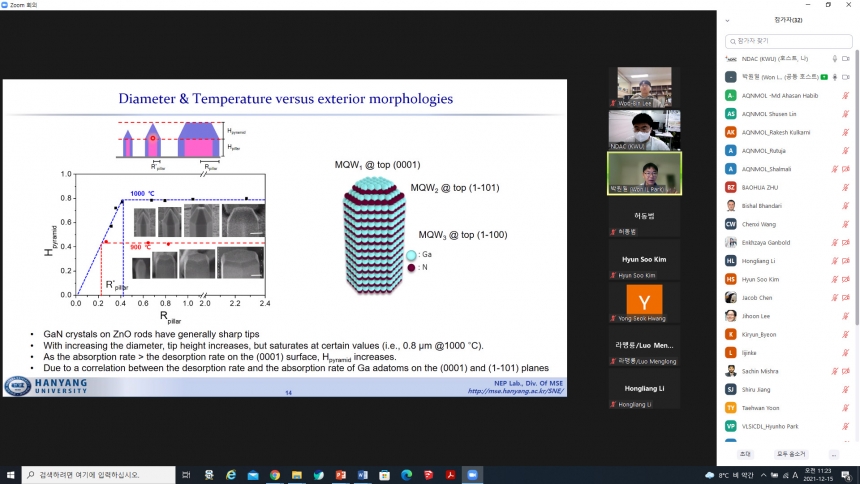The width and height of the screenshot is (860, 484).
Task: Collapse the participants panel chevron
Action: click(x=727, y=20)
